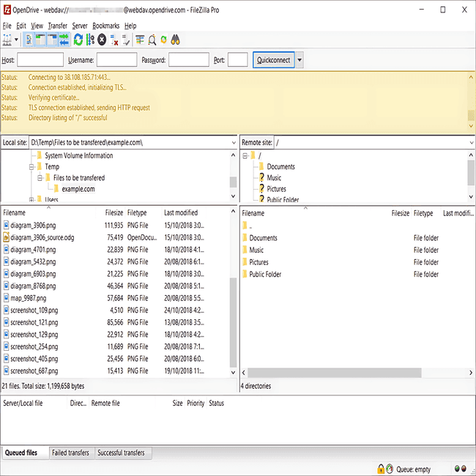Open the Server menu
476x476 pixels.
tap(80, 26)
